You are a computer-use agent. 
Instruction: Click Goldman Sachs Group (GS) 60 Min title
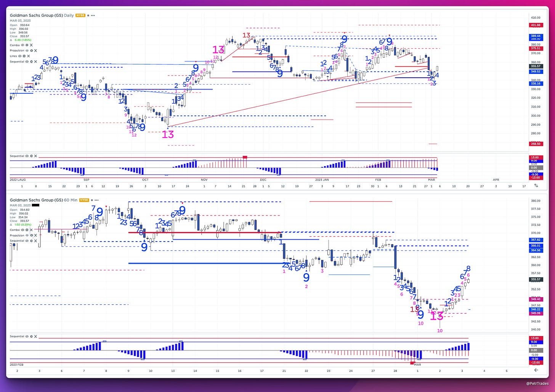click(x=44, y=200)
